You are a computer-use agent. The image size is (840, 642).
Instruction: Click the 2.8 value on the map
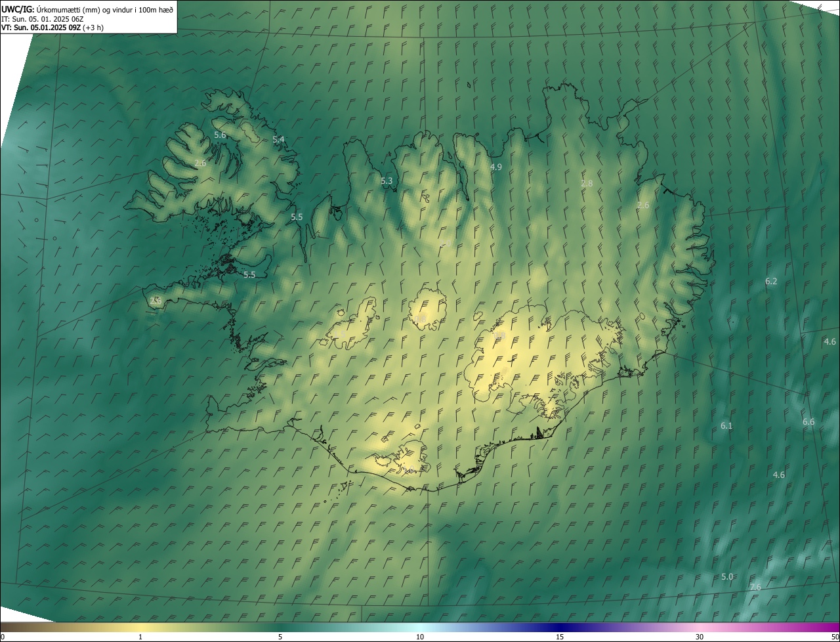[x=587, y=183]
